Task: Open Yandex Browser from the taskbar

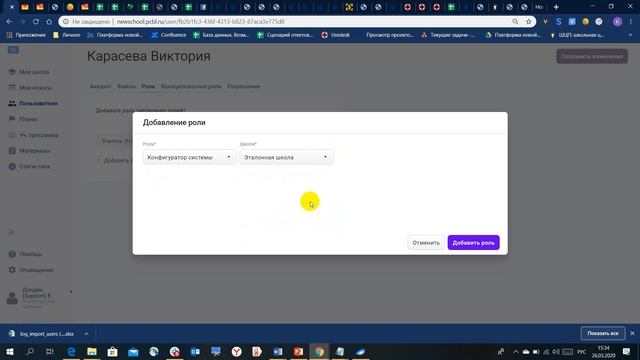Action: click(236, 351)
